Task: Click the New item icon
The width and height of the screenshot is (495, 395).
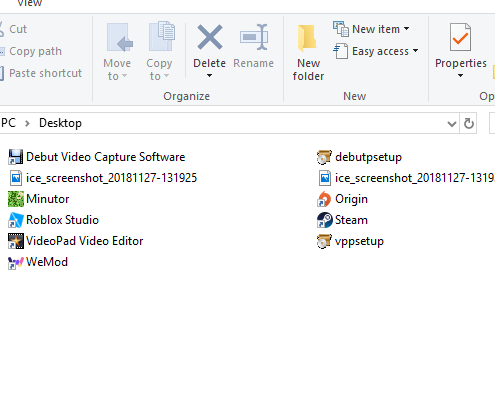Action: point(341,29)
